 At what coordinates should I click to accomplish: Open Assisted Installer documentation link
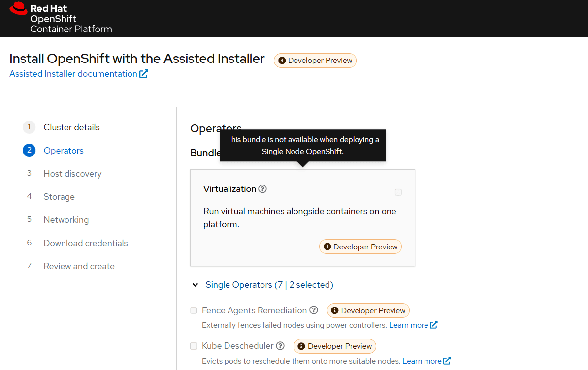73,74
